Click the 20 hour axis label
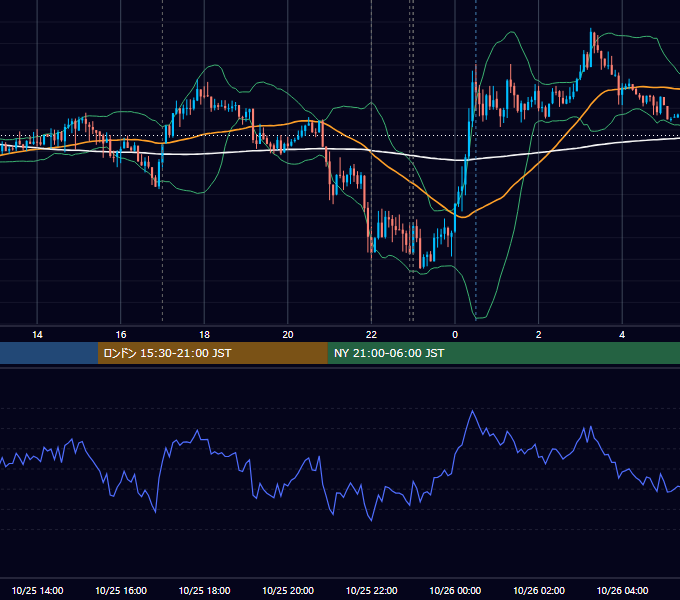The width and height of the screenshot is (680, 600). (288, 335)
